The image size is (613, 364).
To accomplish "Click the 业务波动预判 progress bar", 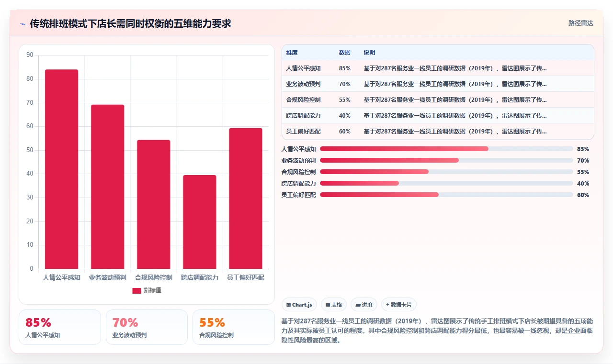I will (x=446, y=160).
